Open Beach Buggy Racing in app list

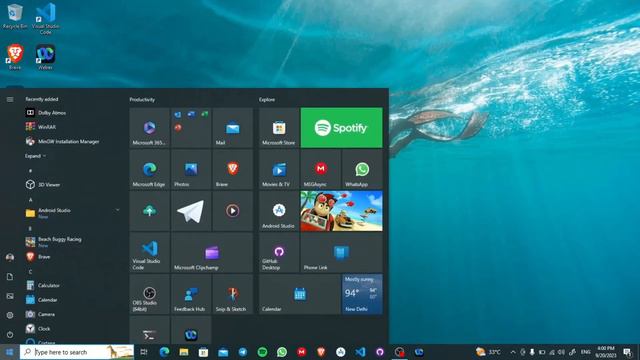coord(73,242)
